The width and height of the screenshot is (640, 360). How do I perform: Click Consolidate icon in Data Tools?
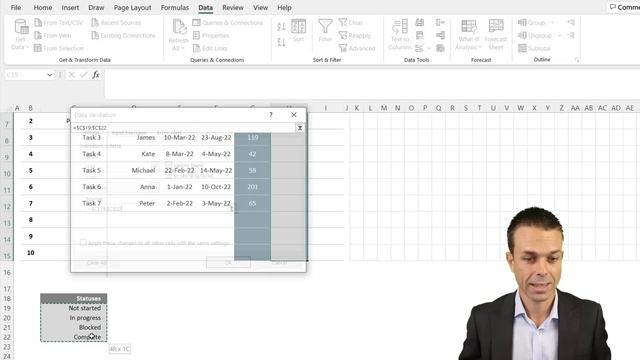(440, 22)
